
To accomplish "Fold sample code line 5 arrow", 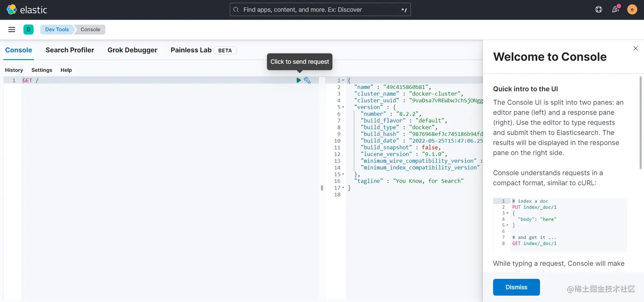I will [x=507, y=225].
